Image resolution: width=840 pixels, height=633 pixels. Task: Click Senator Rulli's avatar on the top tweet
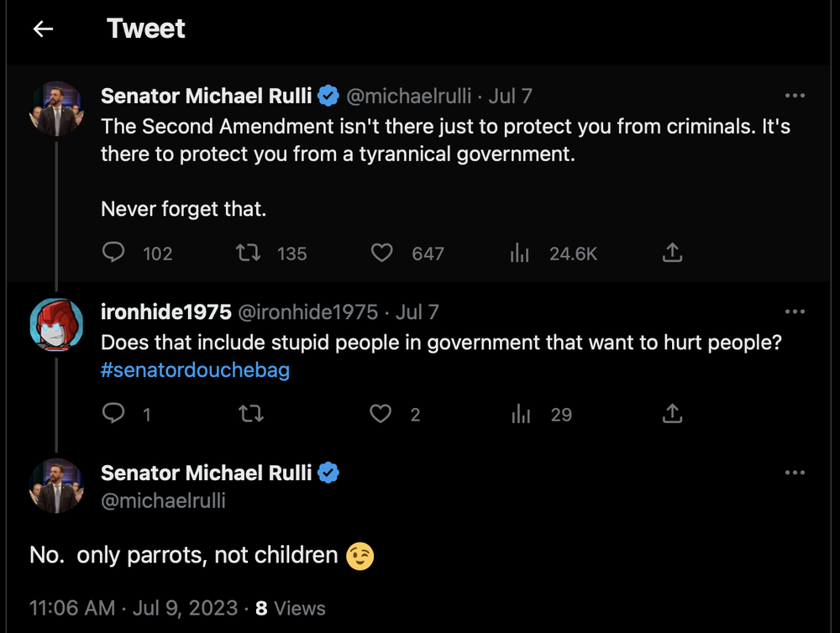click(56, 109)
